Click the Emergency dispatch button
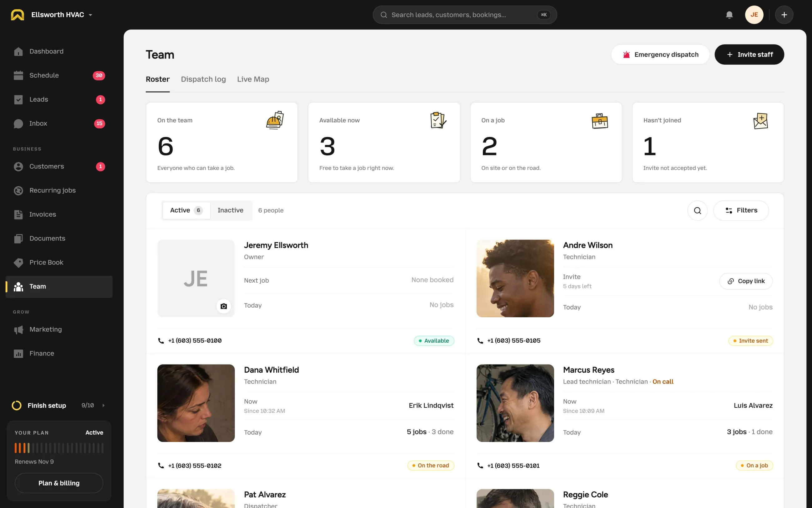This screenshot has width=812, height=508. 660,54
